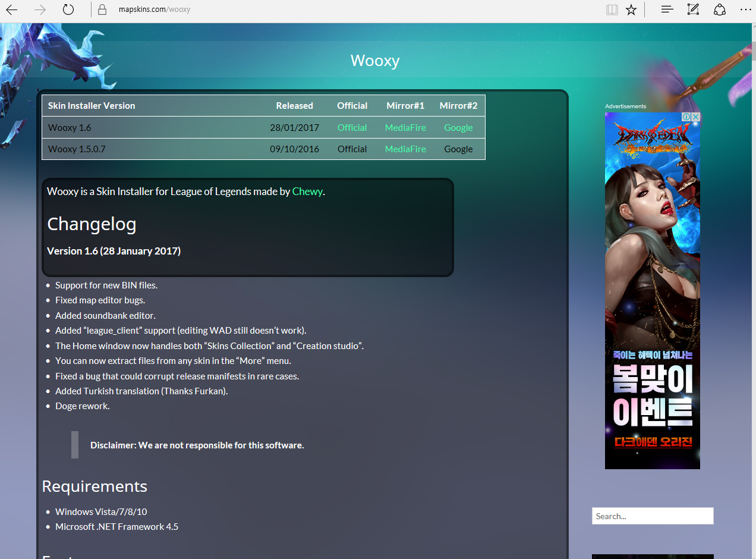Download Wooxy 1.6 from Google mirror
The width and height of the screenshot is (756, 559).
point(458,127)
